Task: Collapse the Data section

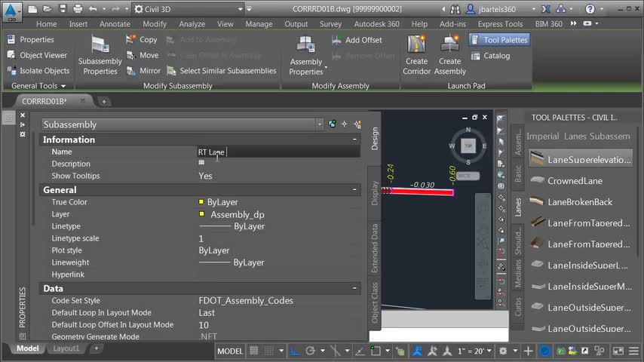Action: pyautogui.click(x=354, y=288)
